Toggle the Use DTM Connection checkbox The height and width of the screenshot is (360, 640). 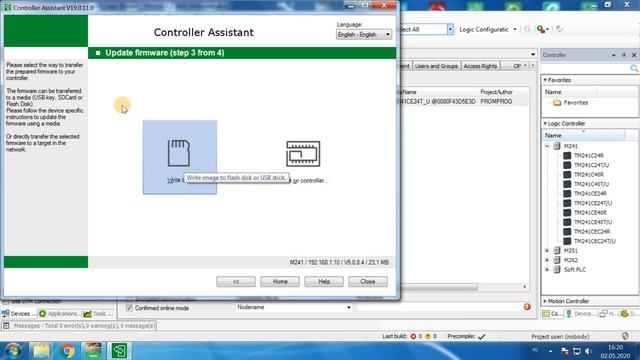pyautogui.click(x=6, y=301)
